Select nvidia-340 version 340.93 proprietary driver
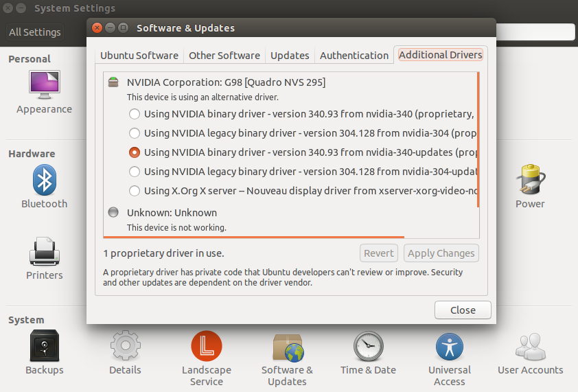 [x=134, y=114]
